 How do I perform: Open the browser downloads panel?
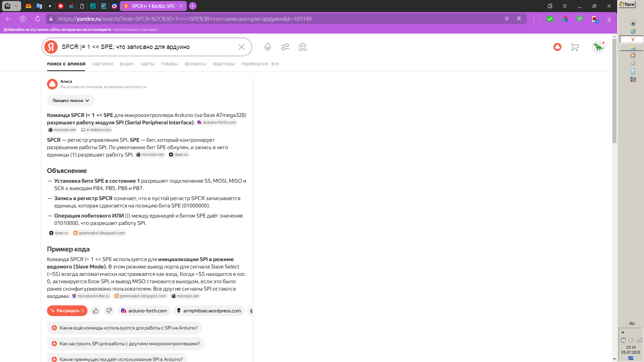609,19
